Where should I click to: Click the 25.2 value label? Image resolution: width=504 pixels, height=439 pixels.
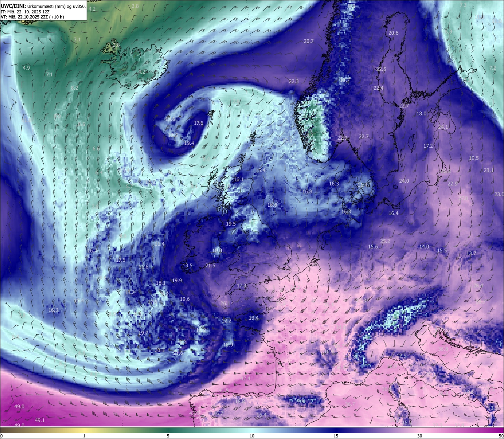[385, 241]
